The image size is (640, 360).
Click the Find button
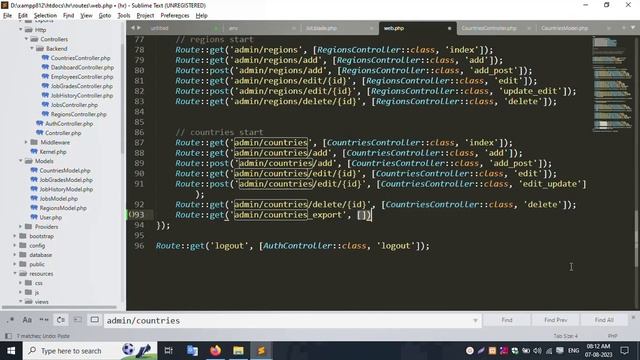pos(507,320)
